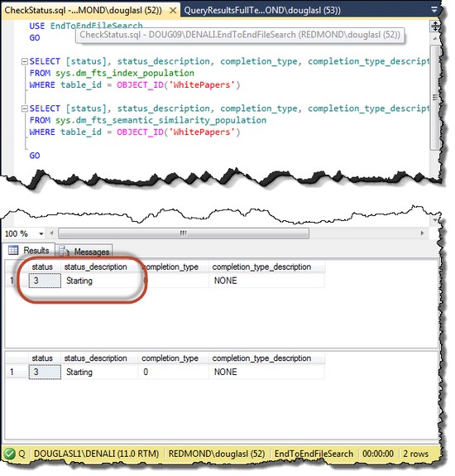455x476 pixels.
Task: Click the horizontal scrollbar left arrow
Action: click(51, 233)
